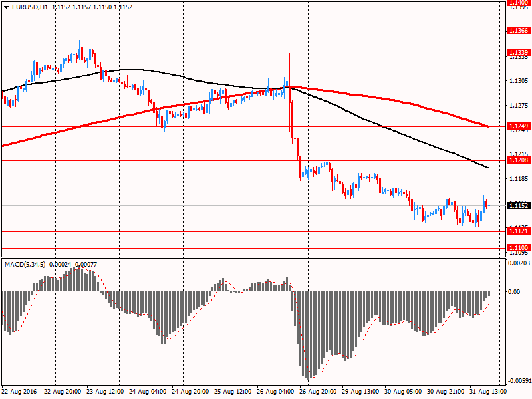This screenshot has width=532, height=399.
Task: Click the -0.00591 MACD scale value
Action: pyautogui.click(x=519, y=380)
